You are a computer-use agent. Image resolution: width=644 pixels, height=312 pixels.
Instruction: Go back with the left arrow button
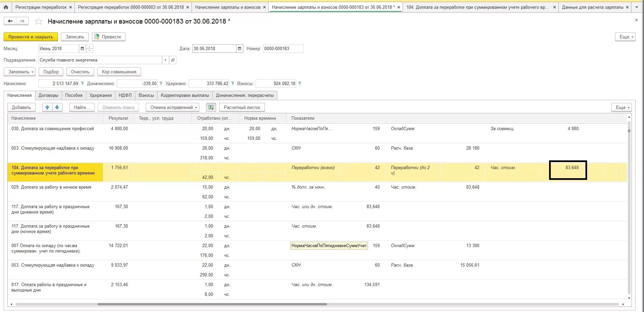[10, 21]
